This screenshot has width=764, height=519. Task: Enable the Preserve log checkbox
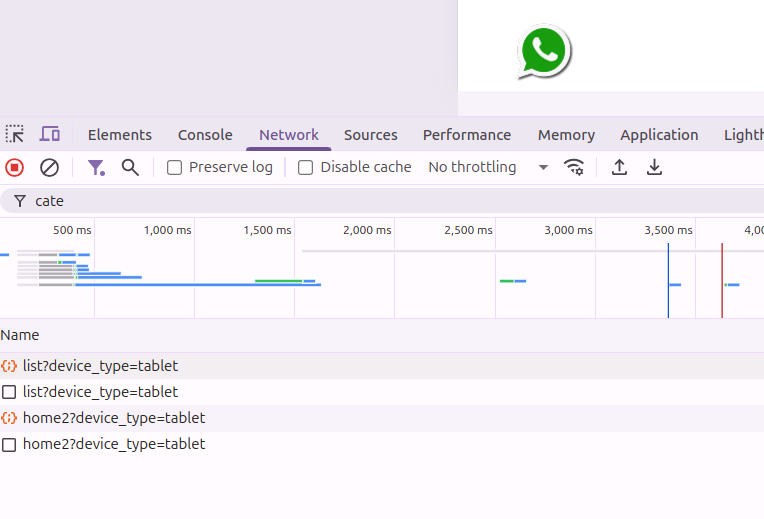coord(174,168)
